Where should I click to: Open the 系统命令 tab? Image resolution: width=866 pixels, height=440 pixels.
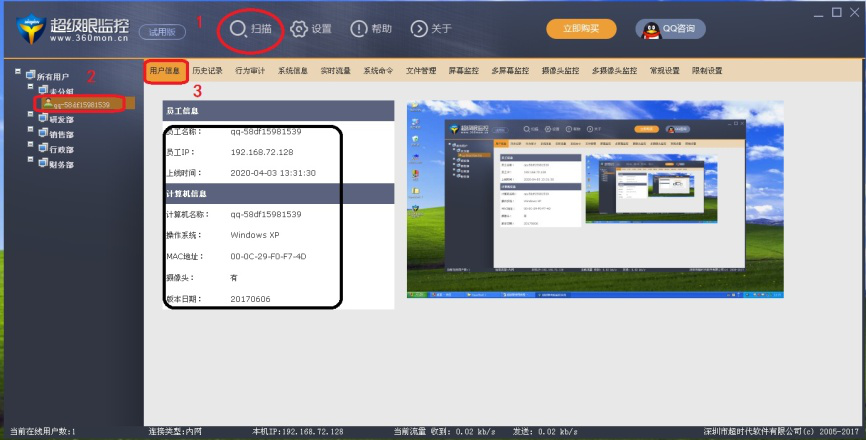pyautogui.click(x=378, y=71)
